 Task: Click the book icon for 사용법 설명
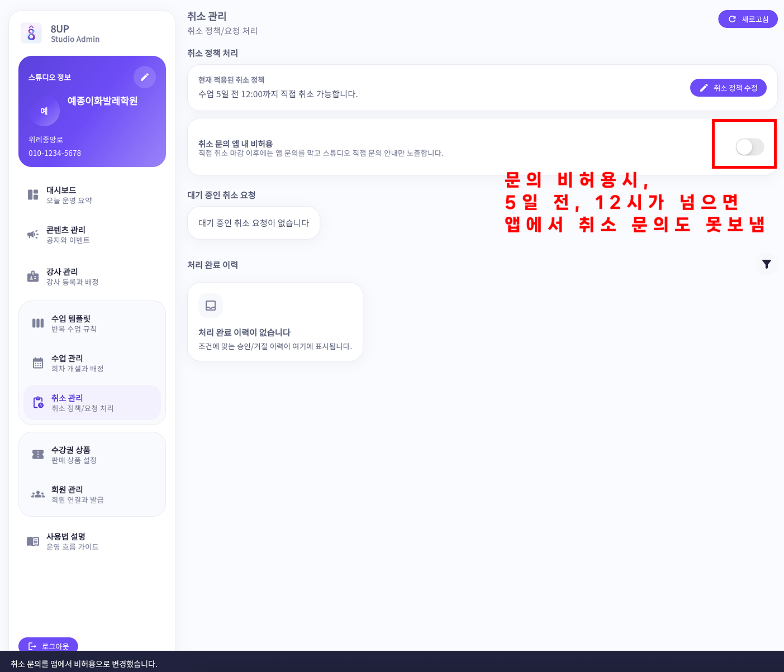click(x=33, y=541)
